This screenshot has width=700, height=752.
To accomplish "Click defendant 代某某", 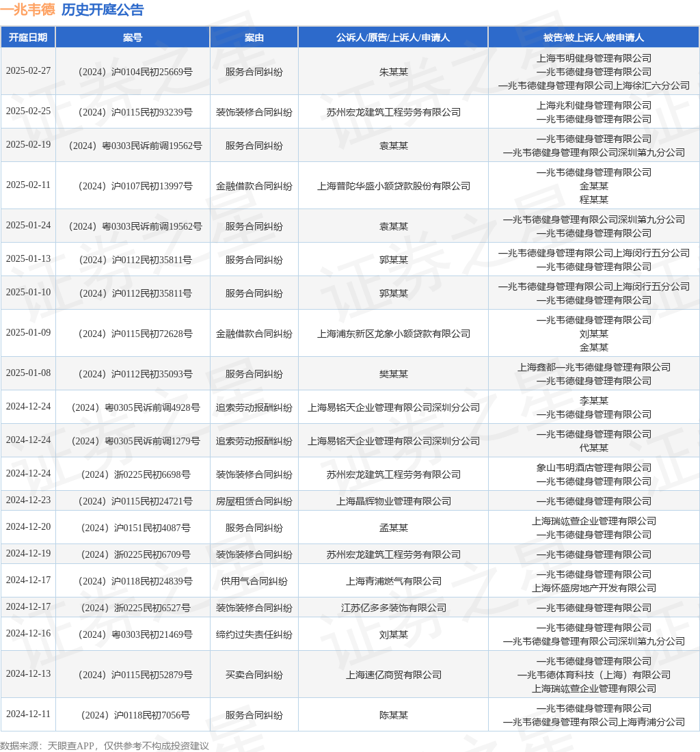I will (594, 448).
